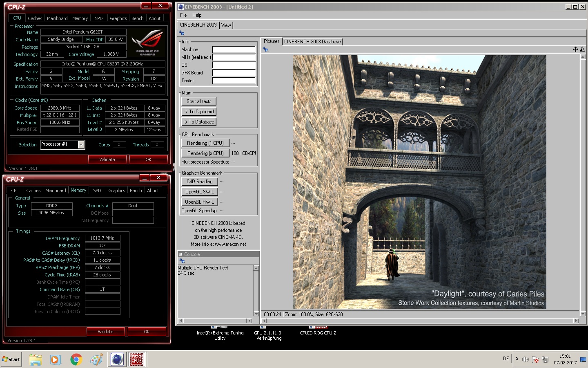Click OK in the lower Memory CPU-Z window
The width and height of the screenshot is (588, 368).
pyautogui.click(x=147, y=332)
